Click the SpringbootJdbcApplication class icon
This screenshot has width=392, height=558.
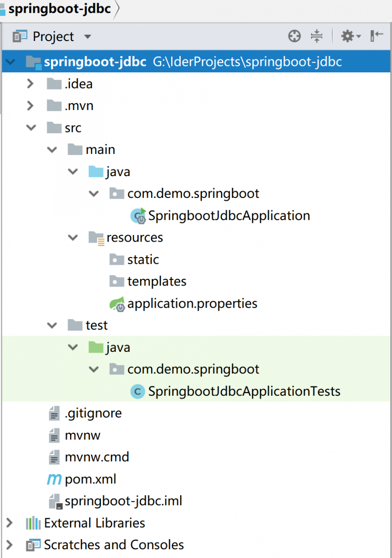(139, 216)
